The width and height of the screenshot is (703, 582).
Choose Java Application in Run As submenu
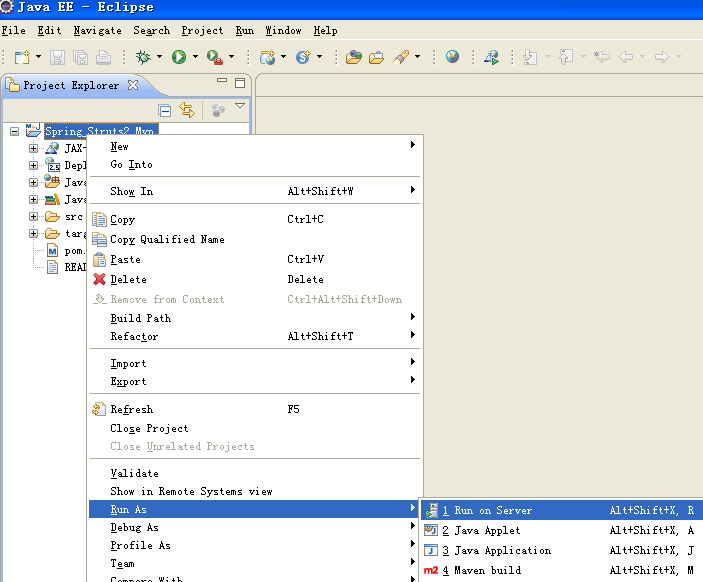(x=562, y=550)
